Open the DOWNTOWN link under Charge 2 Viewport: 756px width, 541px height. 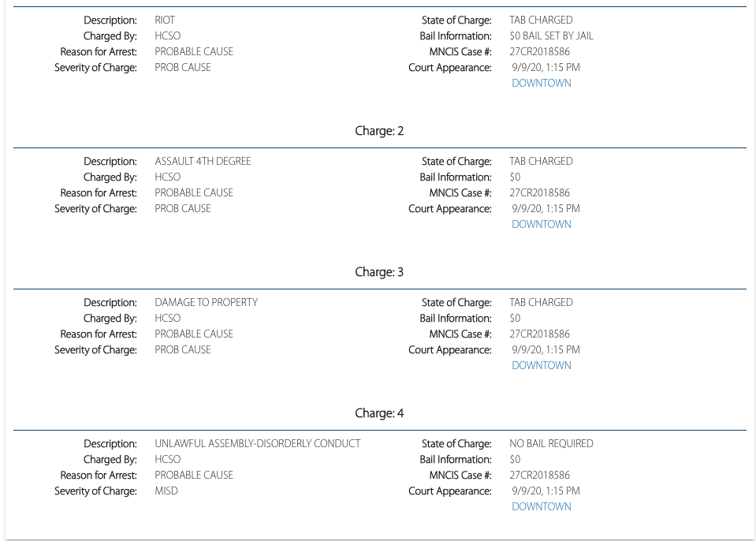click(x=541, y=224)
